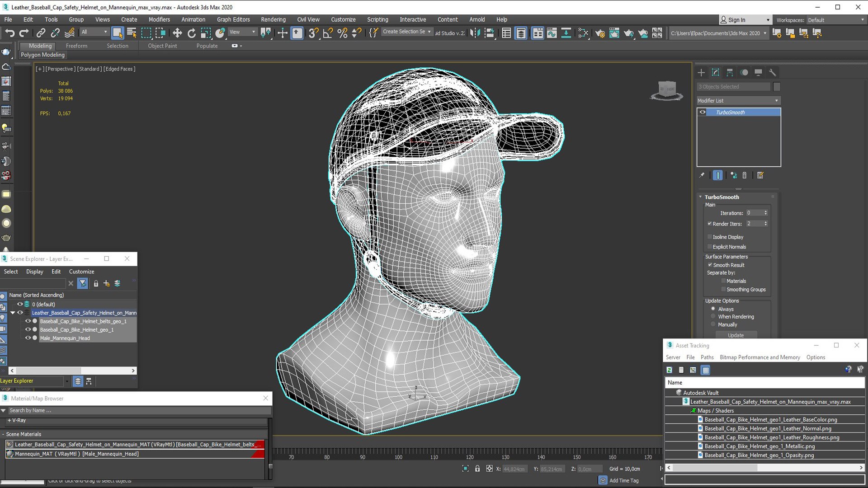Click the selection lock icon in status bar

pos(477,469)
